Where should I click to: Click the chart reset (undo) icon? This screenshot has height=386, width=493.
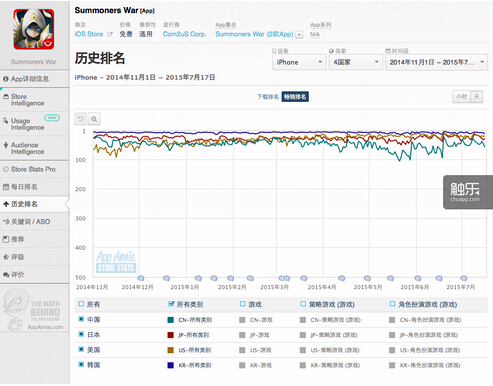tap(81, 119)
